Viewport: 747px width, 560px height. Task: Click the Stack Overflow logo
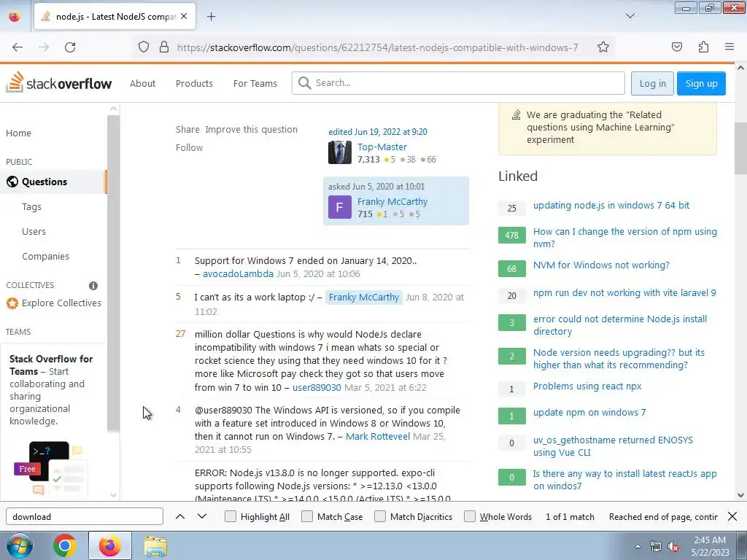58,82
